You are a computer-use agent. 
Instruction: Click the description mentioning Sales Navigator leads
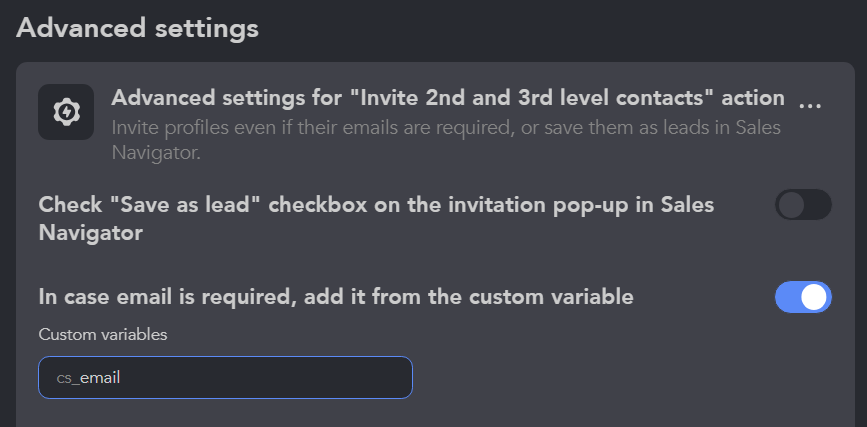click(446, 140)
